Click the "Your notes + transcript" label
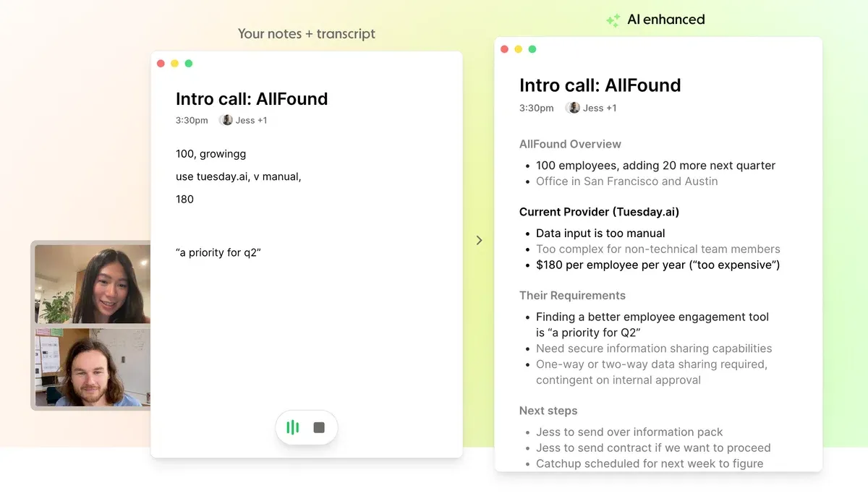Viewport: 868px width, 496px height. (x=307, y=34)
